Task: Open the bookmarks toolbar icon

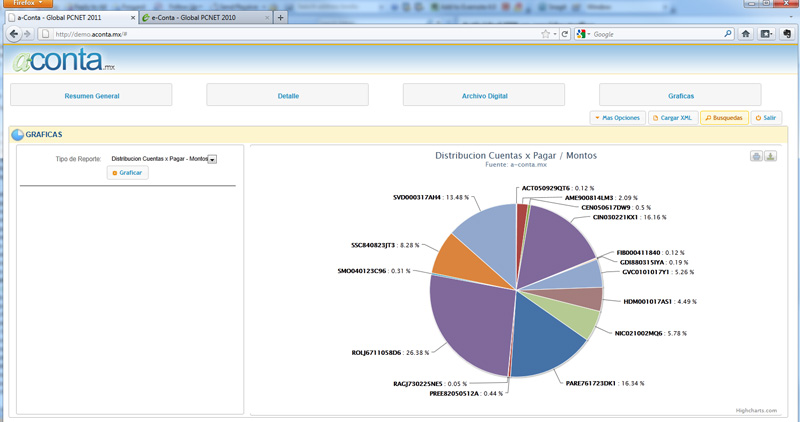Action: coord(766,34)
